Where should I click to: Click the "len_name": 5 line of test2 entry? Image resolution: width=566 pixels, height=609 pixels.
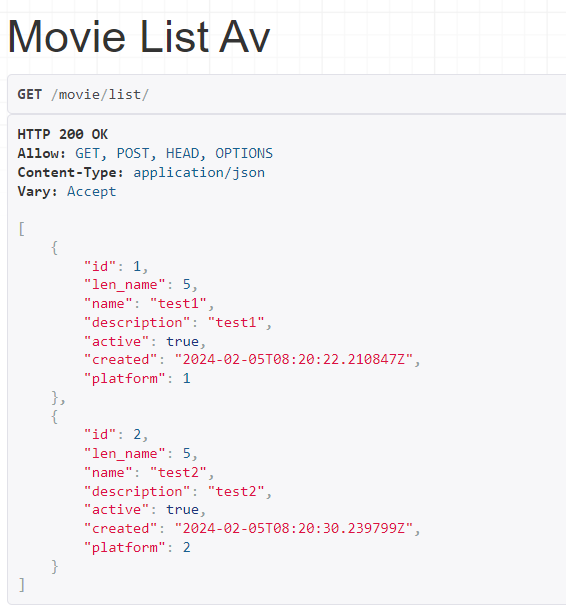click(x=141, y=454)
